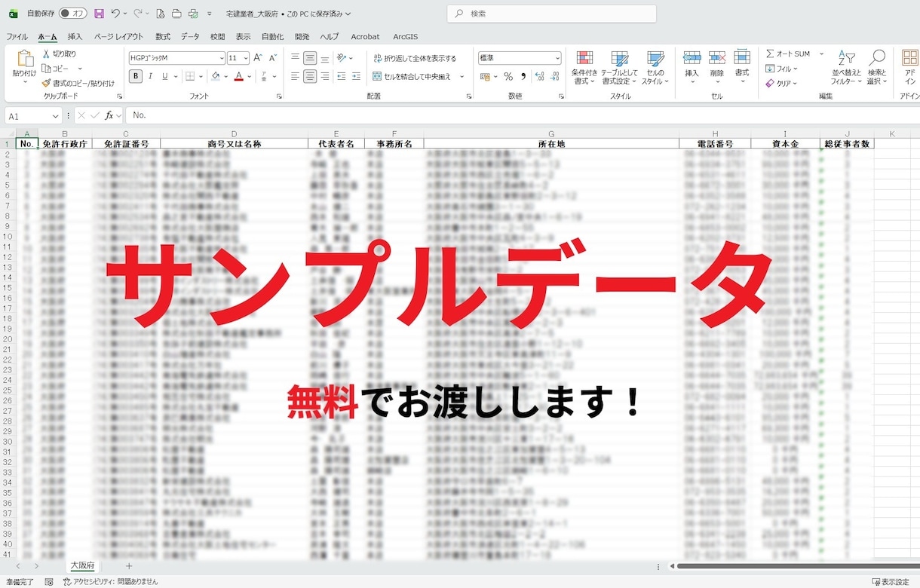Toggle the AutoSave (自動保存) switch
Screen dimensions: 920x588
click(72, 14)
